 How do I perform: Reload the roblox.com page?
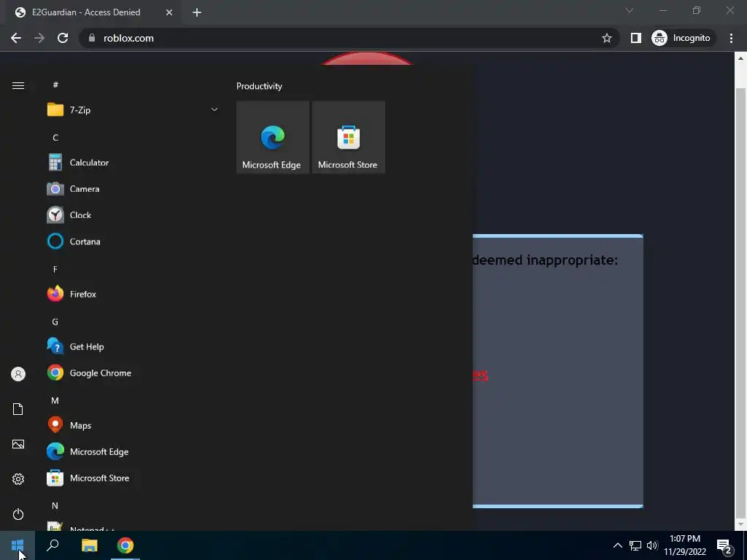63,38
